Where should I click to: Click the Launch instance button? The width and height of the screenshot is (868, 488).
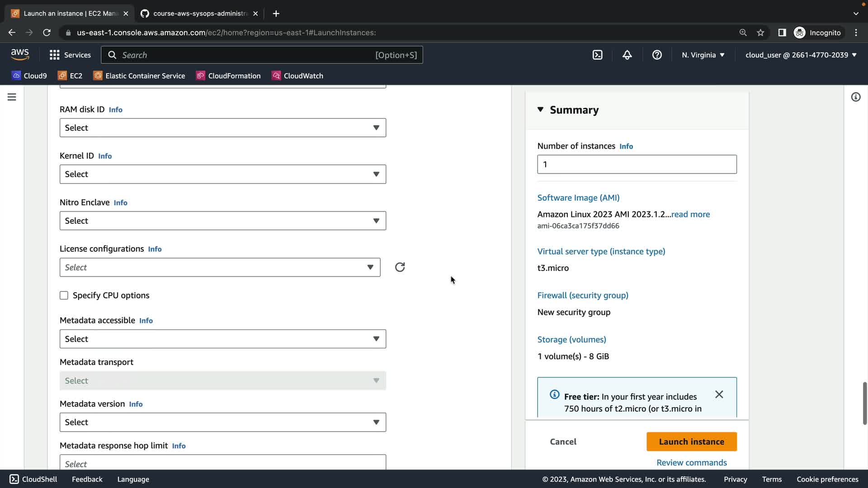(x=691, y=442)
